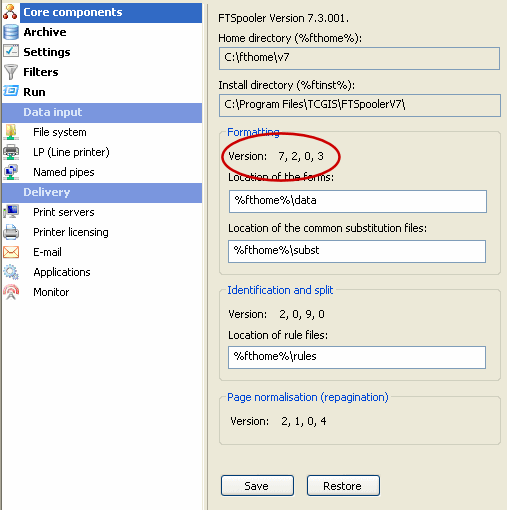Open Print servers entry
The image size is (507, 510).
[x=64, y=212]
